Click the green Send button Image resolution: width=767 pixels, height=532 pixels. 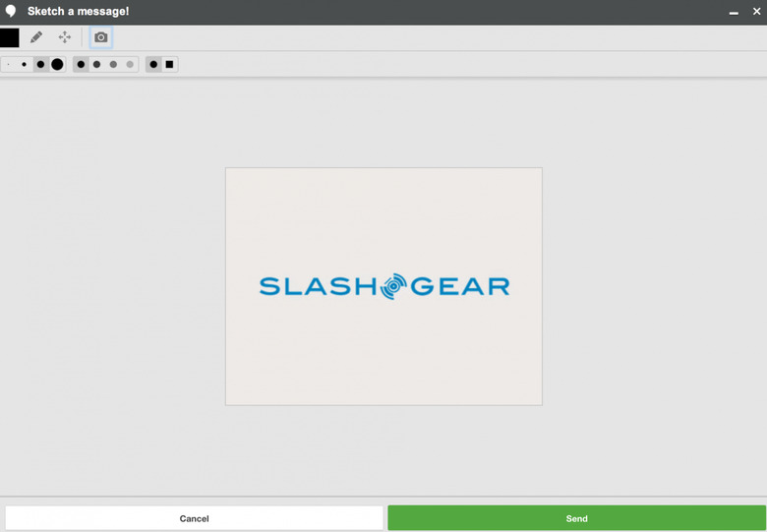click(x=576, y=518)
